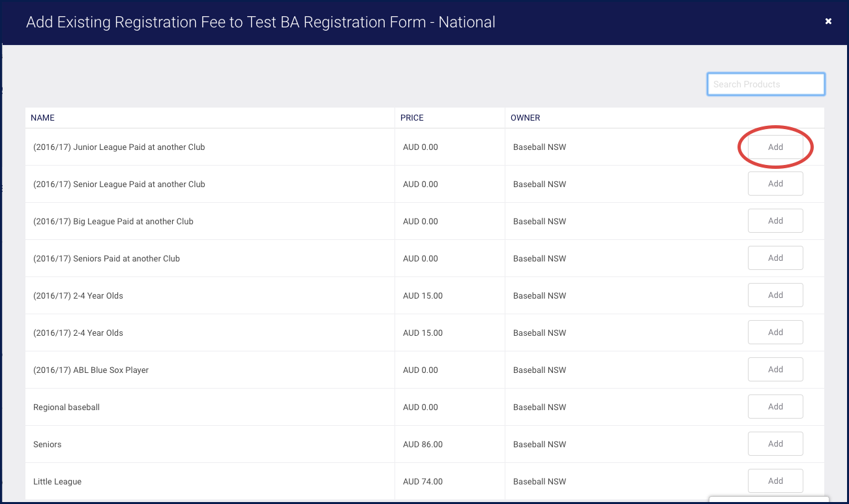The width and height of the screenshot is (849, 504).
Task: Click the dialog title text
Action: [x=260, y=22]
